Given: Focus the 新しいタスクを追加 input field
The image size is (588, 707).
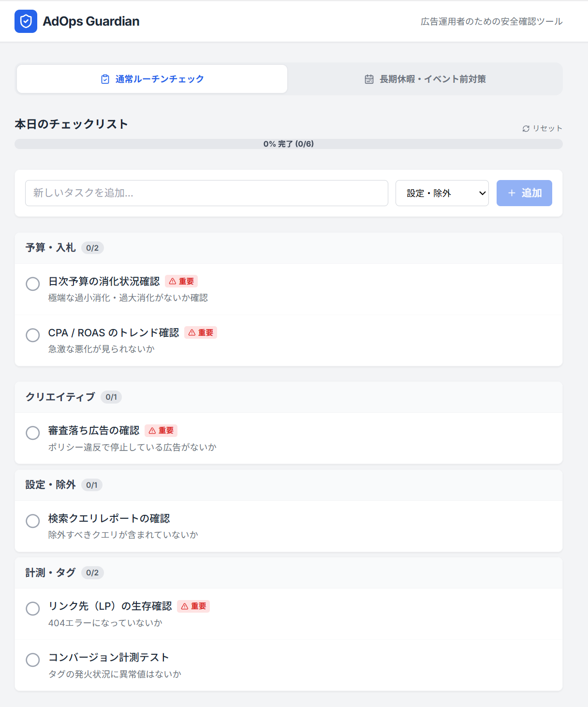Looking at the screenshot, I should tap(206, 193).
